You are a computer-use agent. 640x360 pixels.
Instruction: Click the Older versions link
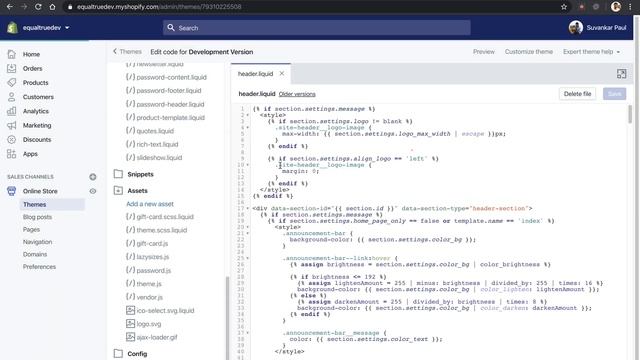(297, 94)
